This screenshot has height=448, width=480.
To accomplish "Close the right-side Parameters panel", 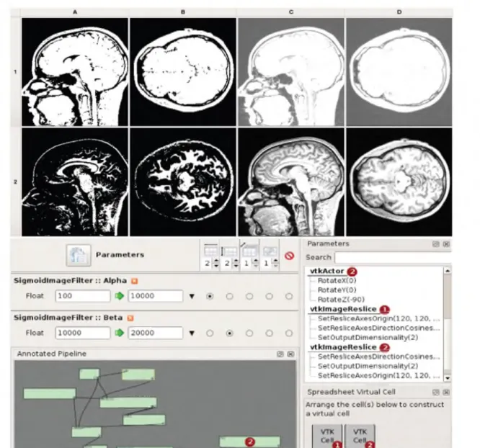I will click(x=446, y=244).
